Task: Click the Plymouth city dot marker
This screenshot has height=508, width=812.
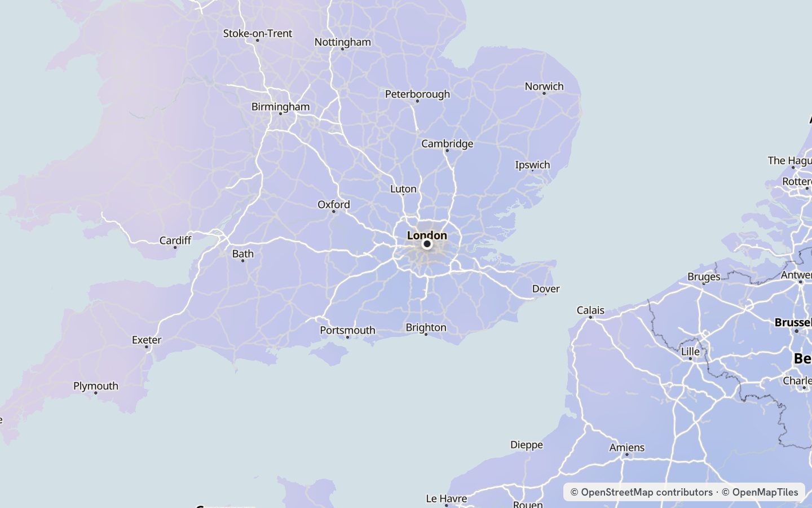Action: coord(96,393)
